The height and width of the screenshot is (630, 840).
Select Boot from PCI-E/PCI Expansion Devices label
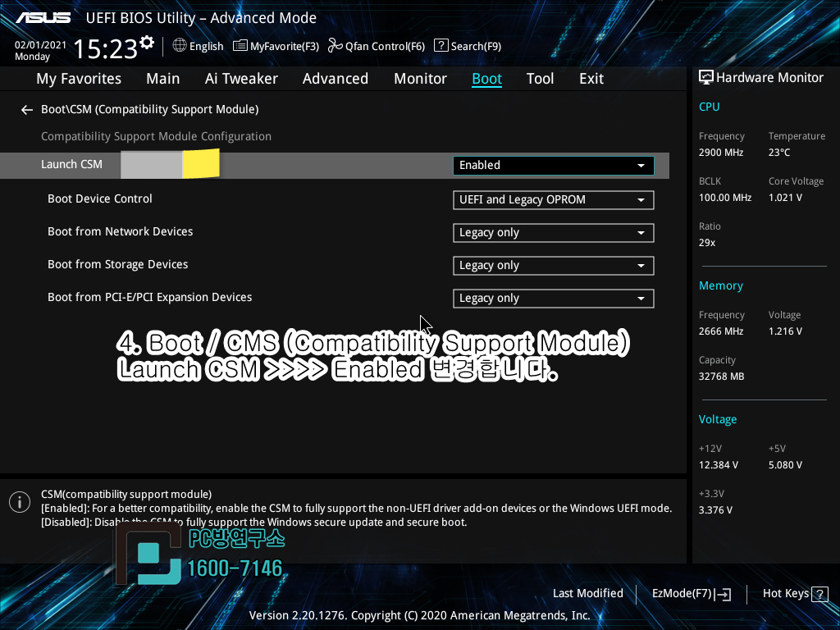[149, 297]
